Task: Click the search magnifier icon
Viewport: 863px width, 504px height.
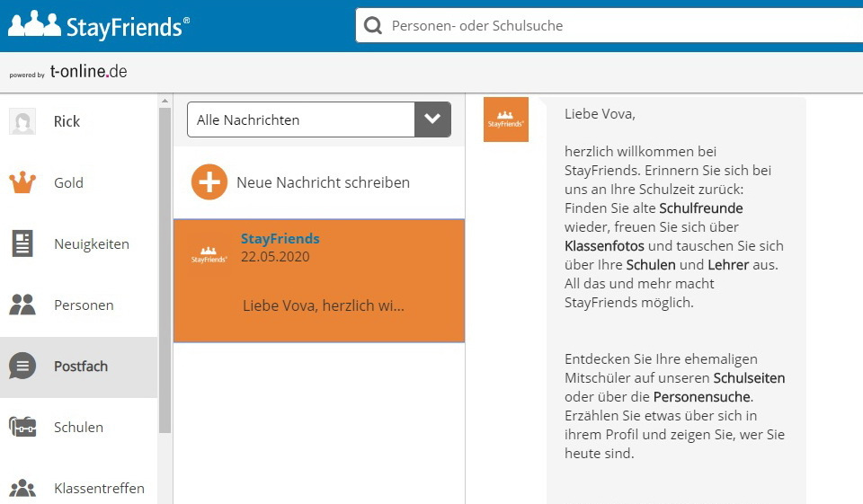Action: pos(373,26)
